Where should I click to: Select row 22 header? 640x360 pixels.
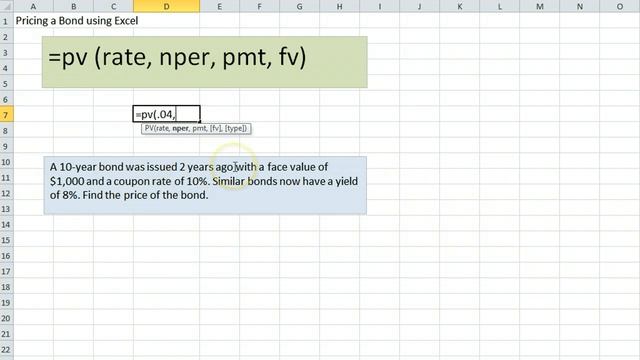[x=7, y=349]
